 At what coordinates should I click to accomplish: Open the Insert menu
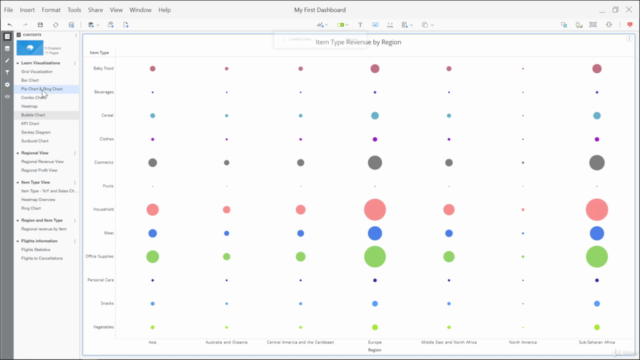(x=27, y=10)
